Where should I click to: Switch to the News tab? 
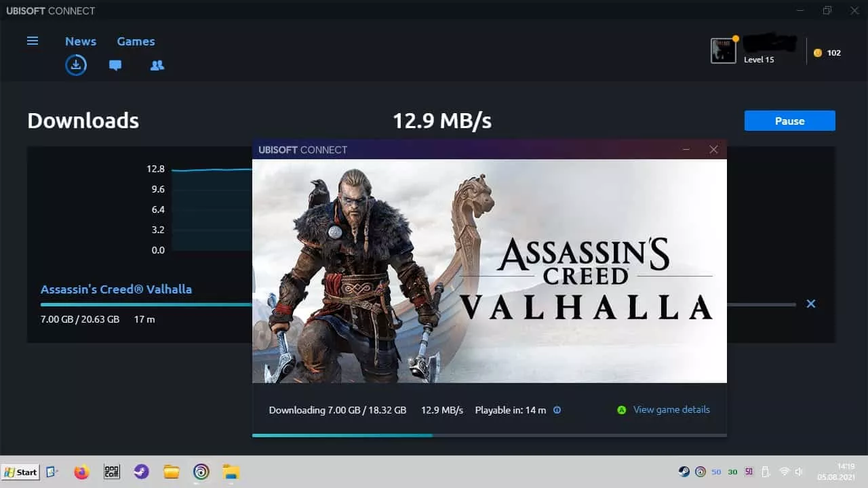(81, 41)
